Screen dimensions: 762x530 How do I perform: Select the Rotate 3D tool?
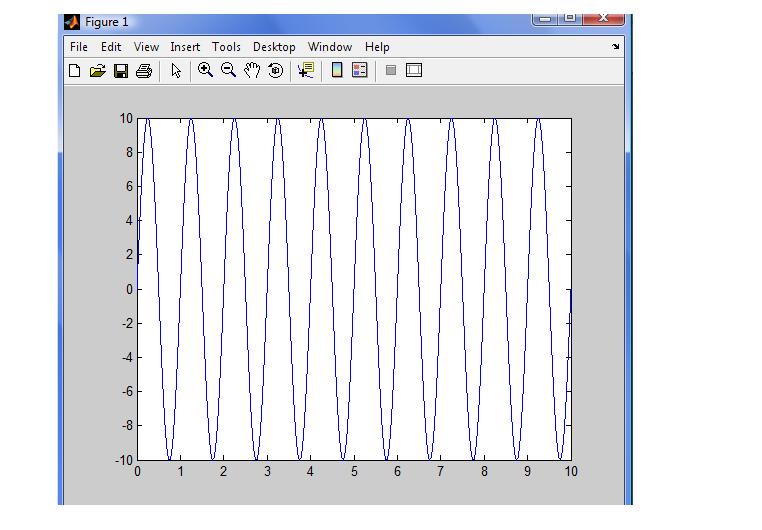276,70
